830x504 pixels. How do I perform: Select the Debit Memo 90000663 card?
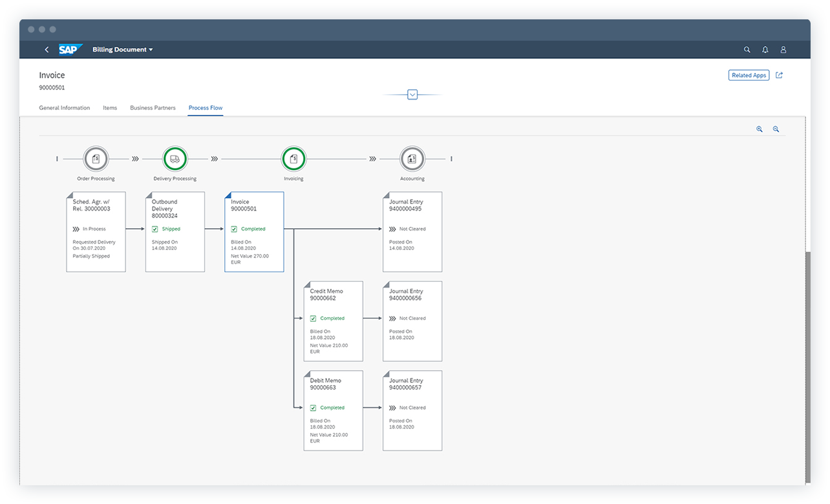(333, 410)
